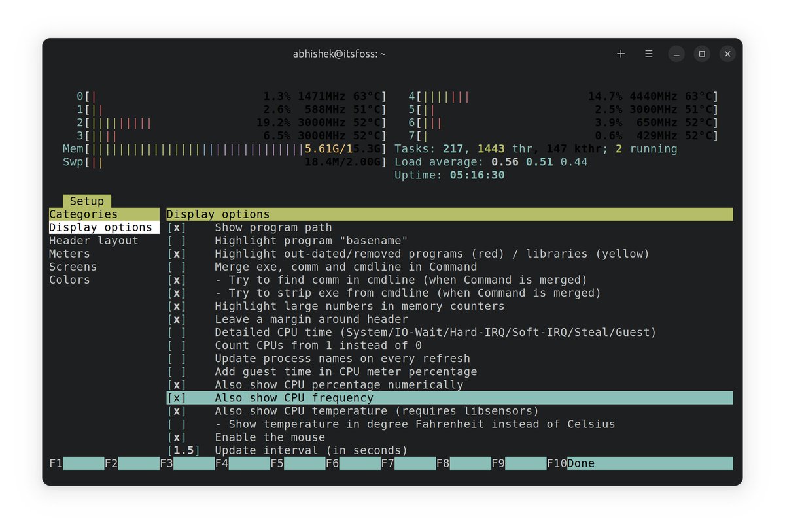
Task: Click the window title abhishek@itsfoss
Action: tap(340, 54)
